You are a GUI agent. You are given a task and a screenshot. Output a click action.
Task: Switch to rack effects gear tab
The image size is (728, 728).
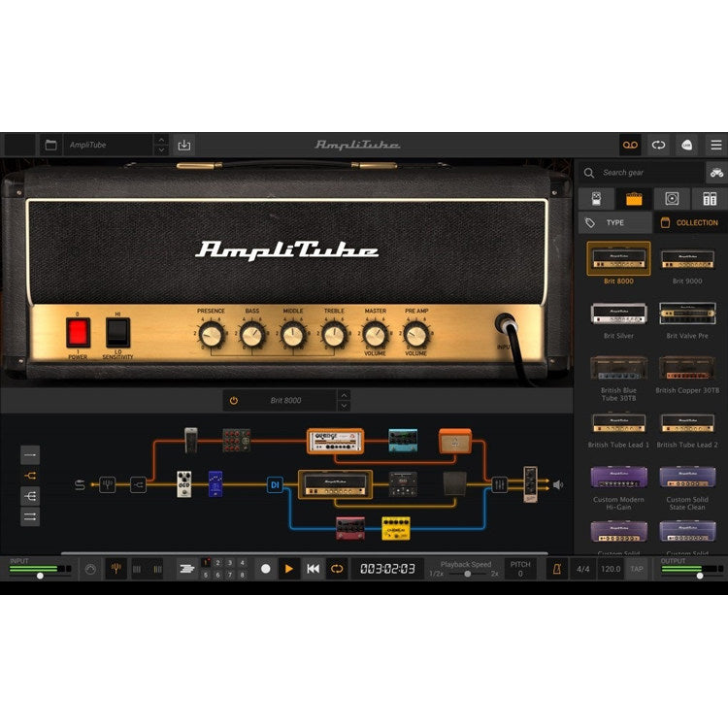pos(709,199)
